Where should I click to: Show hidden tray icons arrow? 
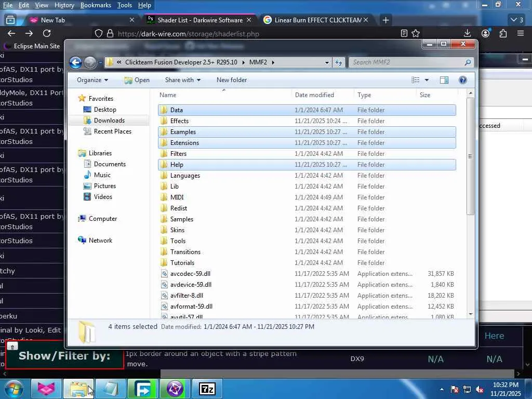click(442, 390)
